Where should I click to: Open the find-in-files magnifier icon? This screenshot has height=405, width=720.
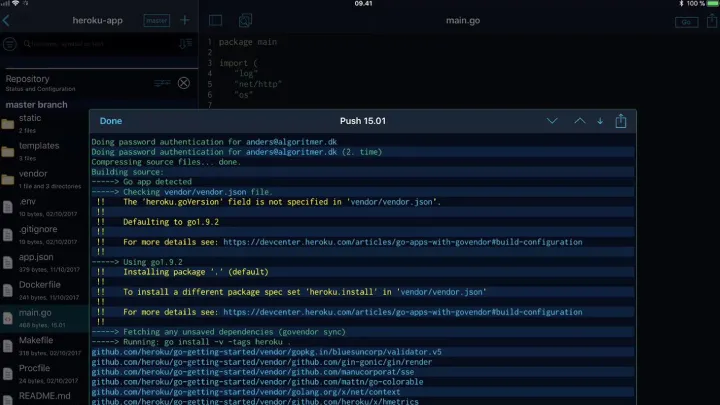[245, 20]
